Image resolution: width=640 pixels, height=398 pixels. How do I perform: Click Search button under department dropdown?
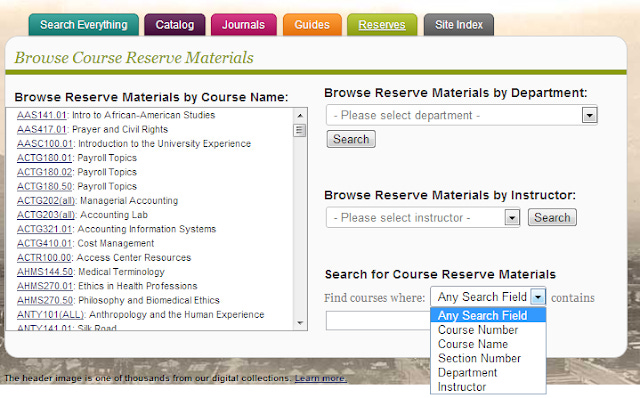[351, 139]
